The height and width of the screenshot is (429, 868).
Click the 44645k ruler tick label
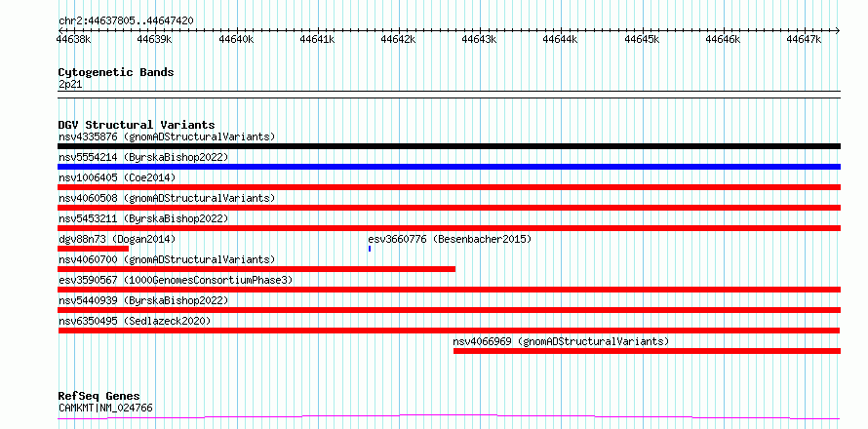click(642, 39)
